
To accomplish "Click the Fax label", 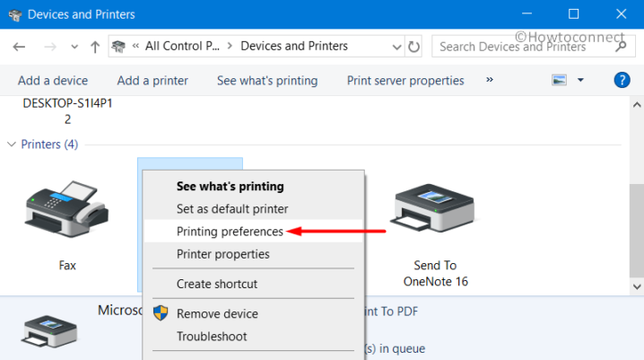I will 67,266.
